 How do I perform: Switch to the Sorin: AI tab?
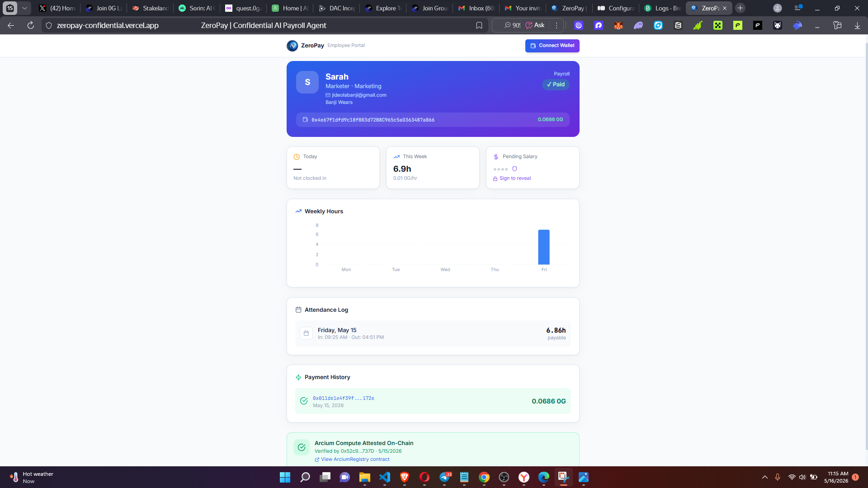(x=198, y=8)
